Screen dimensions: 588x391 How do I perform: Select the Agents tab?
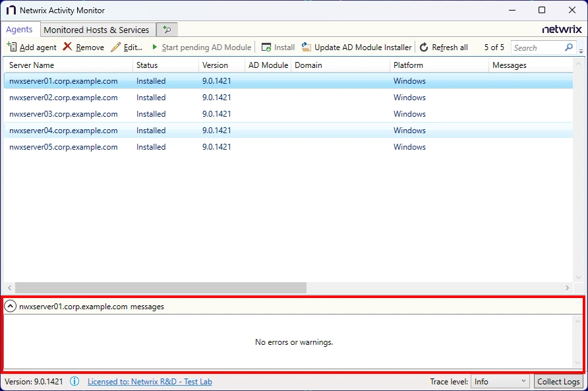pos(19,30)
